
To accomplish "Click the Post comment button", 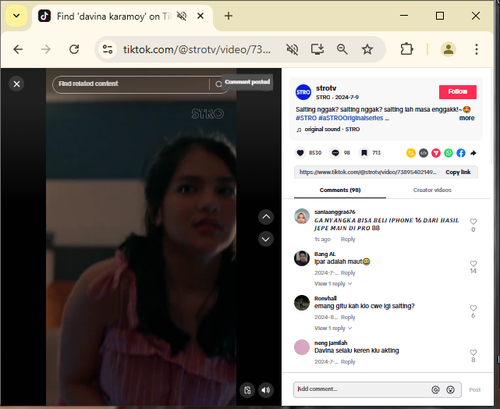I will pos(475,390).
